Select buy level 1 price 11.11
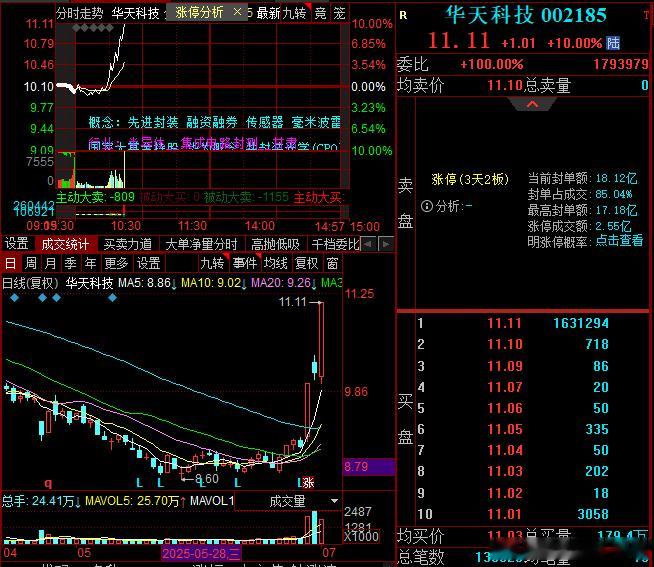 [x=504, y=323]
